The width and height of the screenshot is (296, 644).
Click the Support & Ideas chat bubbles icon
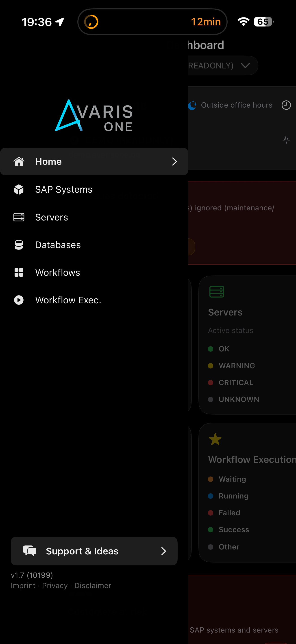point(30,551)
